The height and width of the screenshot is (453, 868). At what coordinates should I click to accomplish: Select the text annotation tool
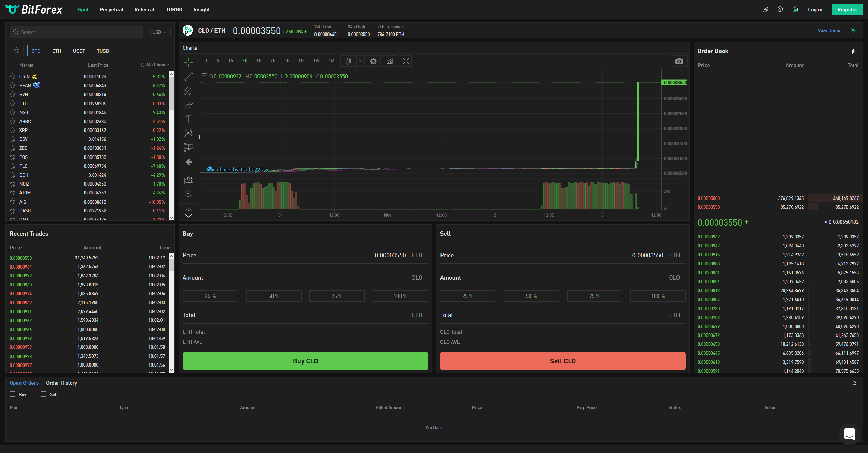coord(188,119)
